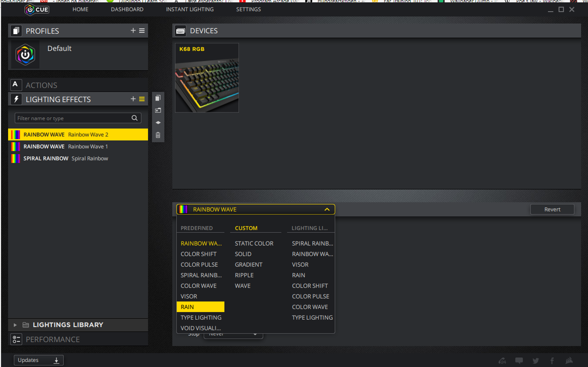The width and height of the screenshot is (588, 367).
Task: Select VISOR in Lighting Link column
Action: coord(300,264)
